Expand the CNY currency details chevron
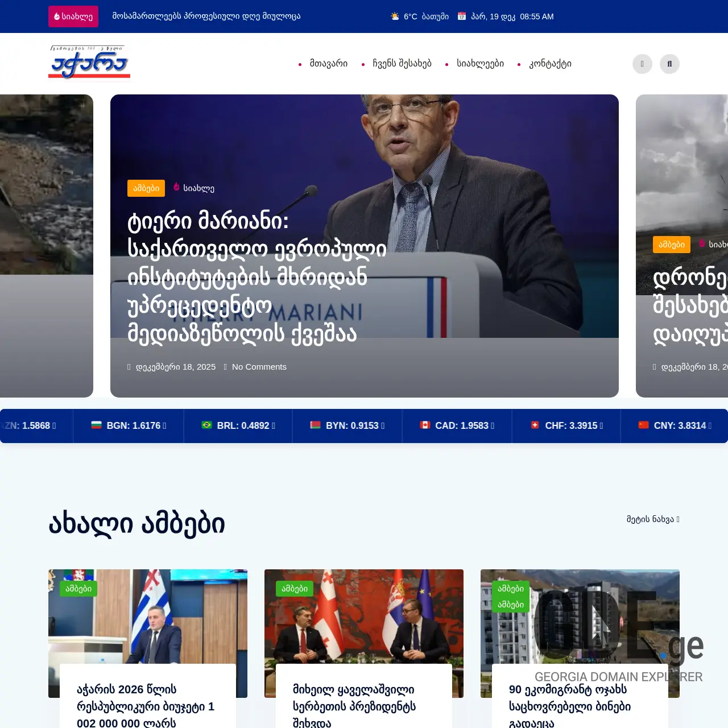The width and height of the screenshot is (728, 728). 710,426
